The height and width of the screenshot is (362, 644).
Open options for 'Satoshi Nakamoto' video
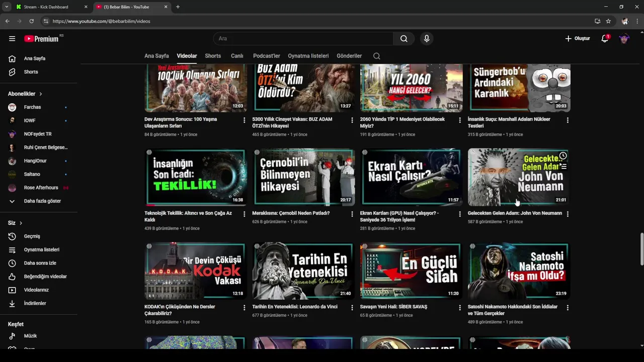[568, 308]
